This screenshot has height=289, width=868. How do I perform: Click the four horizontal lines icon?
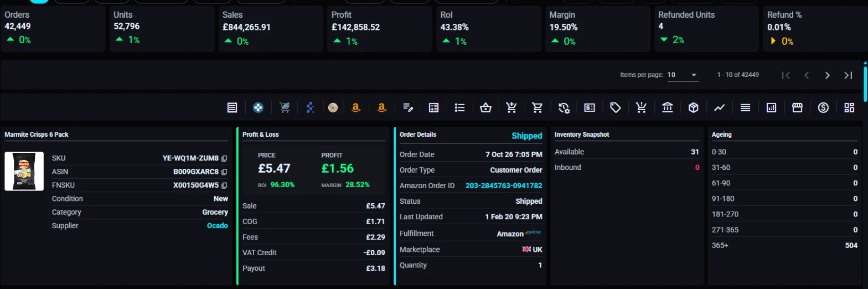tap(745, 108)
